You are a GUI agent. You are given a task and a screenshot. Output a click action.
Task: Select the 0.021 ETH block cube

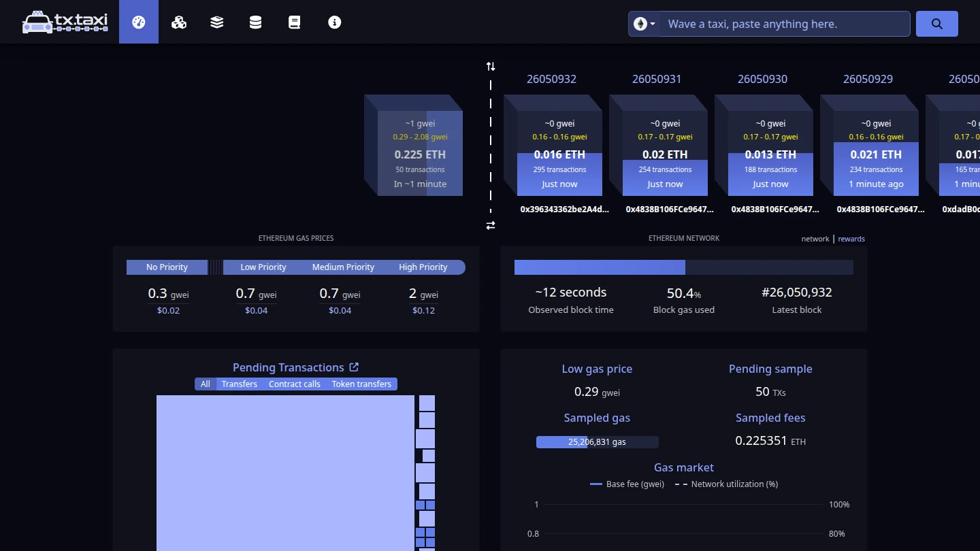coord(869,146)
